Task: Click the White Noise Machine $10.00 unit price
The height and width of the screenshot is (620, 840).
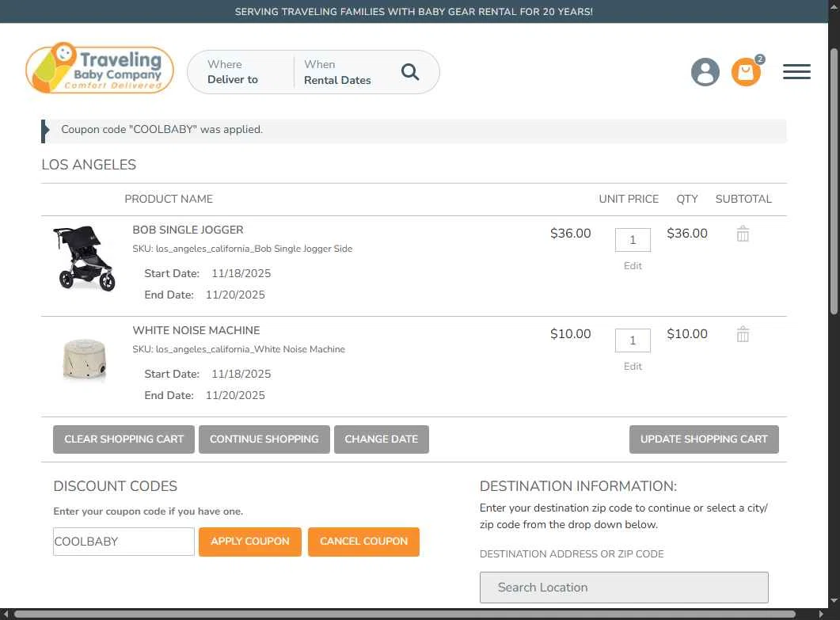Action: pyautogui.click(x=571, y=334)
